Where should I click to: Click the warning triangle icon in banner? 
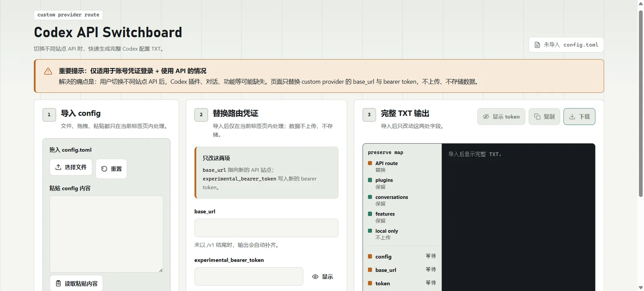coord(48,71)
